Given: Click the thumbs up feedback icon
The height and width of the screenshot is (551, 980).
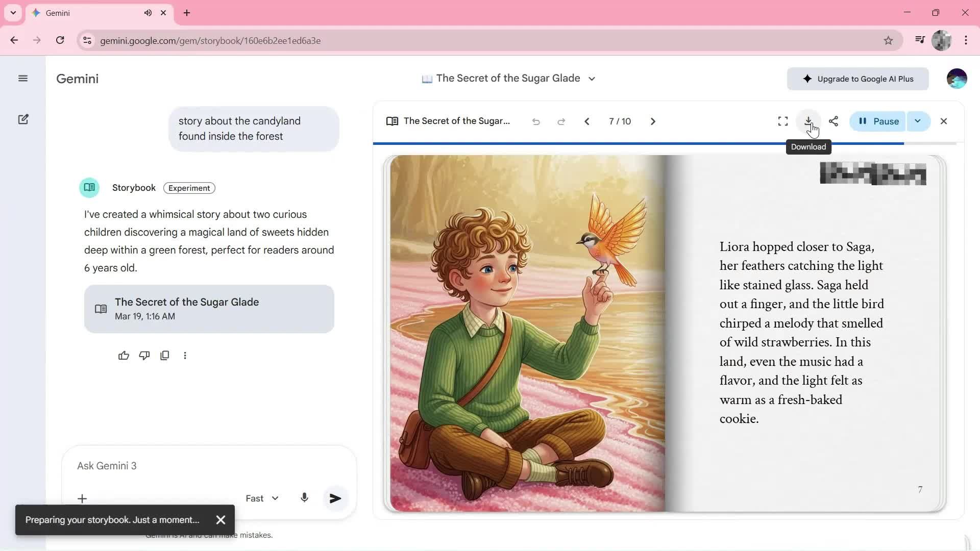Looking at the screenshot, I should (x=124, y=356).
